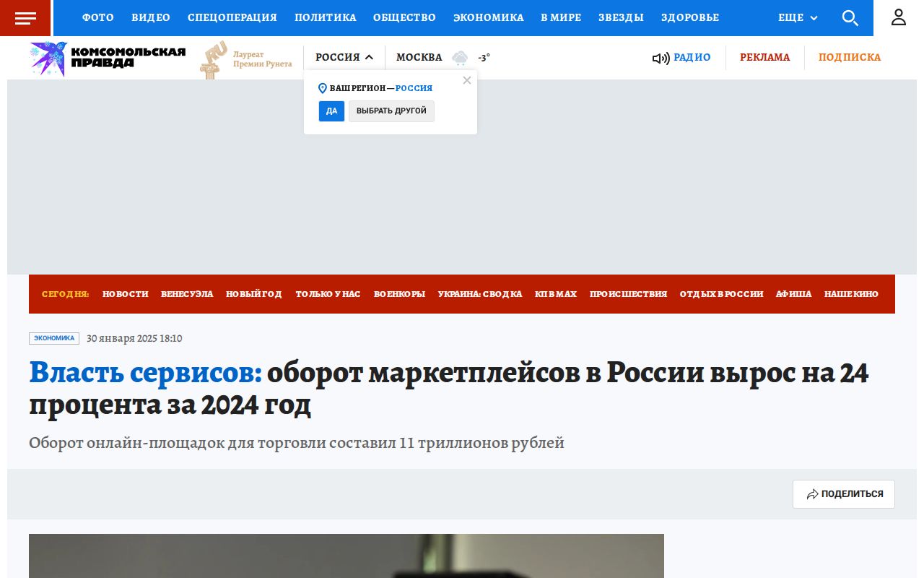This screenshot has height=578, width=924.
Task: Close the region confirmation popup
Action: click(467, 80)
